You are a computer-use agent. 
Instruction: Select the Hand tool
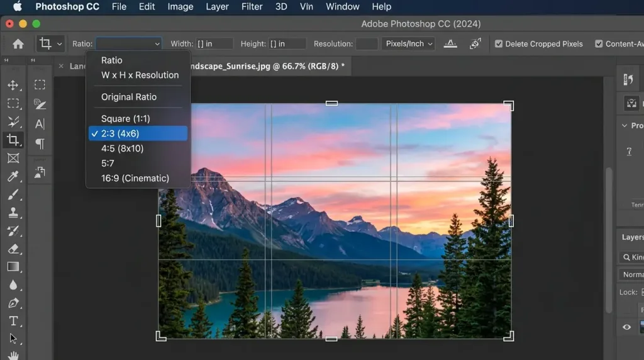click(13, 355)
